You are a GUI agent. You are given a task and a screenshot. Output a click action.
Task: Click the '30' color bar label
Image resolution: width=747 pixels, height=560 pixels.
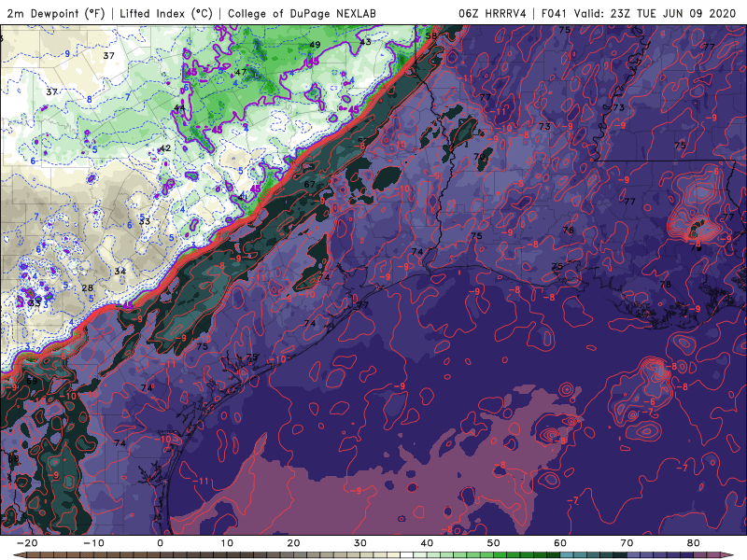[360, 543]
